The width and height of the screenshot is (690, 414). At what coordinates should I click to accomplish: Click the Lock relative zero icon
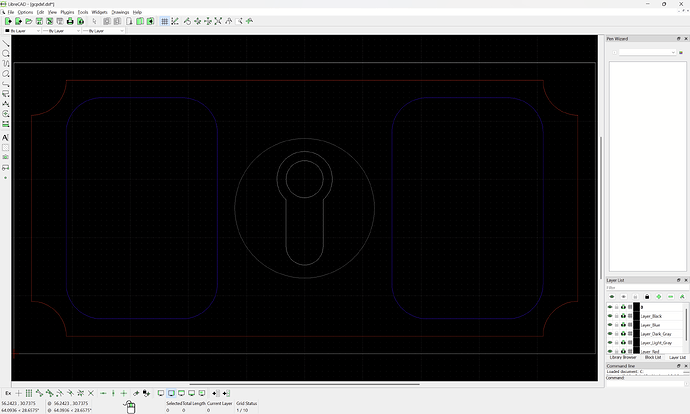point(146,393)
